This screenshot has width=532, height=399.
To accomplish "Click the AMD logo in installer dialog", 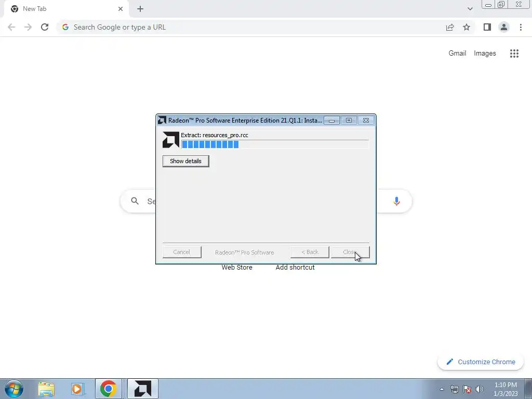I will click(x=170, y=140).
